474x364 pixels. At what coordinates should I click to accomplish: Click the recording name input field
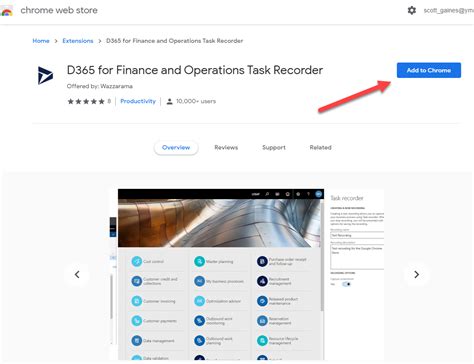click(x=357, y=235)
